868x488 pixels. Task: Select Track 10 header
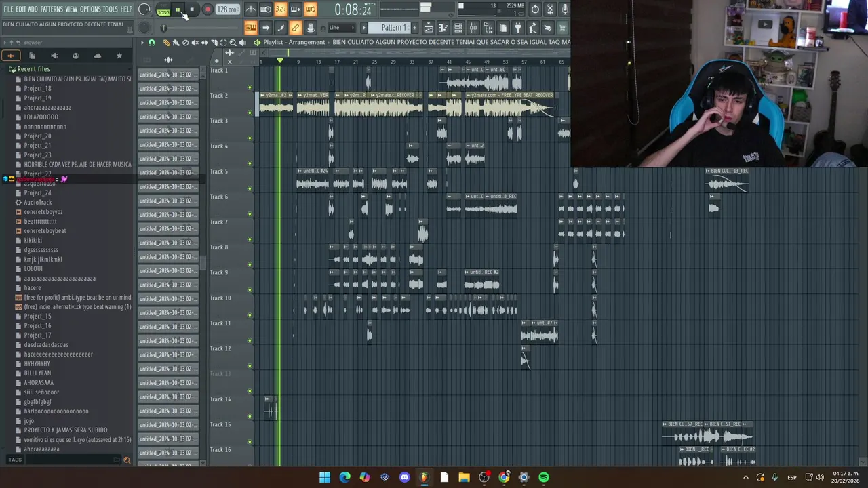(231, 306)
